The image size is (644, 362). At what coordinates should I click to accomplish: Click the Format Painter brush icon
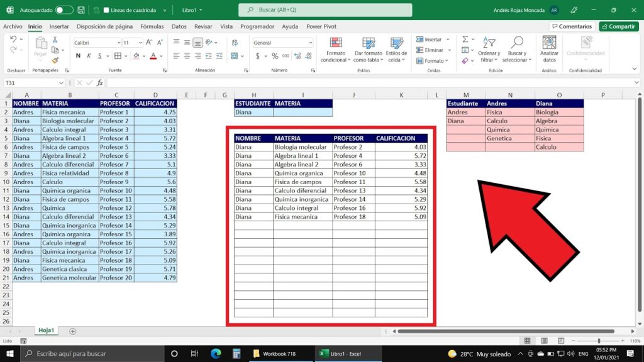(x=55, y=60)
